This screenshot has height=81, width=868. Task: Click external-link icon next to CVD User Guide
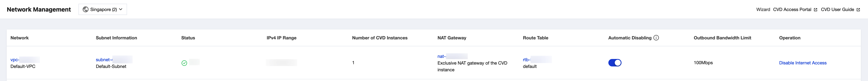click(858, 10)
